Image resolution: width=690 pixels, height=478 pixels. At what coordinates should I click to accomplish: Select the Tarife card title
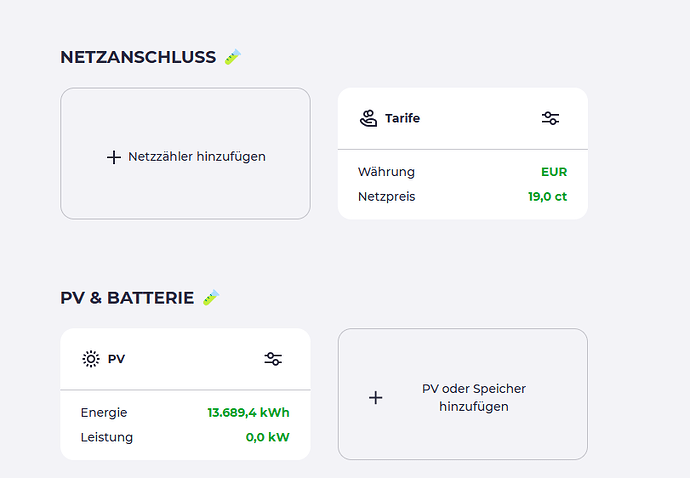click(402, 118)
